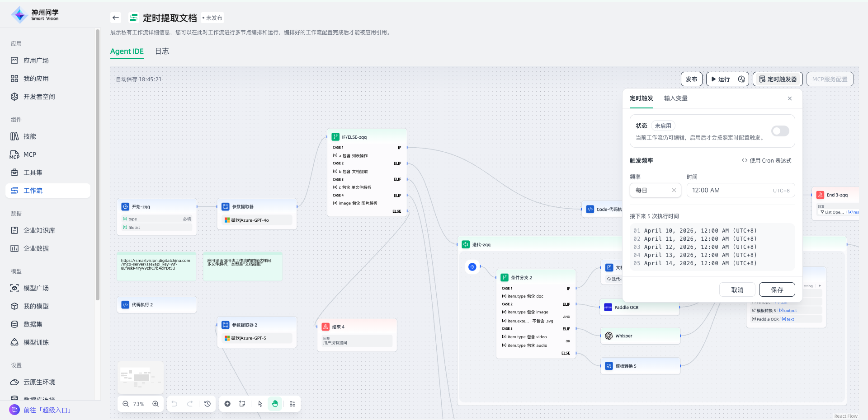Go back using the arrow beside title
The image size is (868, 420).
[x=116, y=18]
